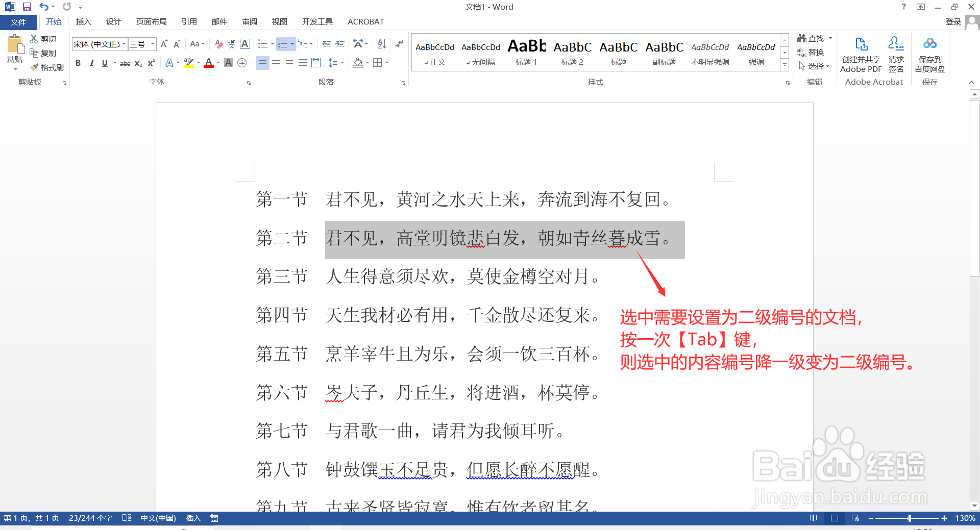Center align the text
980x530 pixels.
click(276, 63)
